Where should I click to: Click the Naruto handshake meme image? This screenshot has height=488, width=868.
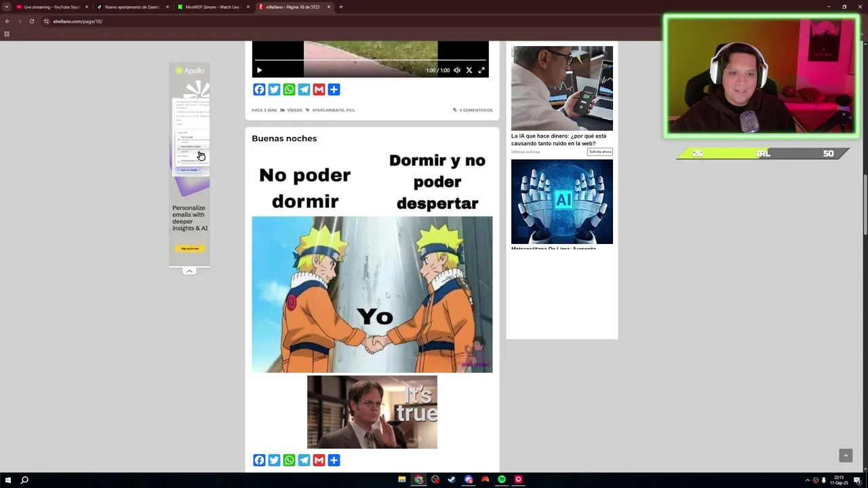click(372, 294)
